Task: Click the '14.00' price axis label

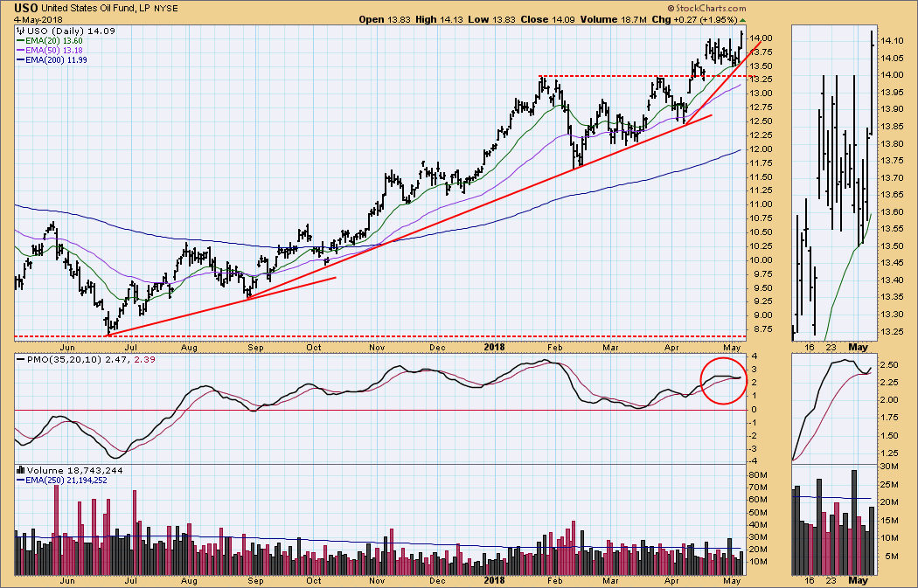Action: pyautogui.click(x=762, y=38)
